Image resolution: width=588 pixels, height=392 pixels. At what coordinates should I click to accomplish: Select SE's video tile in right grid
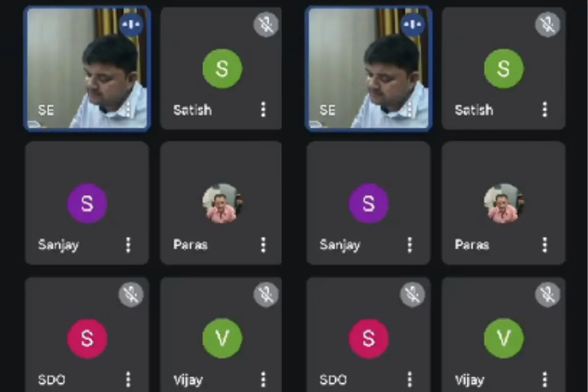(368, 69)
